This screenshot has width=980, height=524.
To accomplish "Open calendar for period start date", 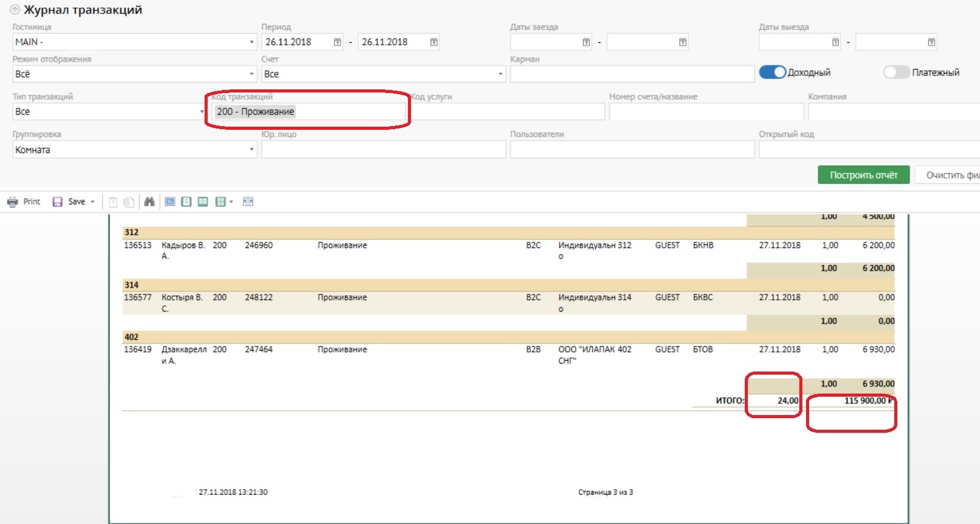I will (x=337, y=42).
